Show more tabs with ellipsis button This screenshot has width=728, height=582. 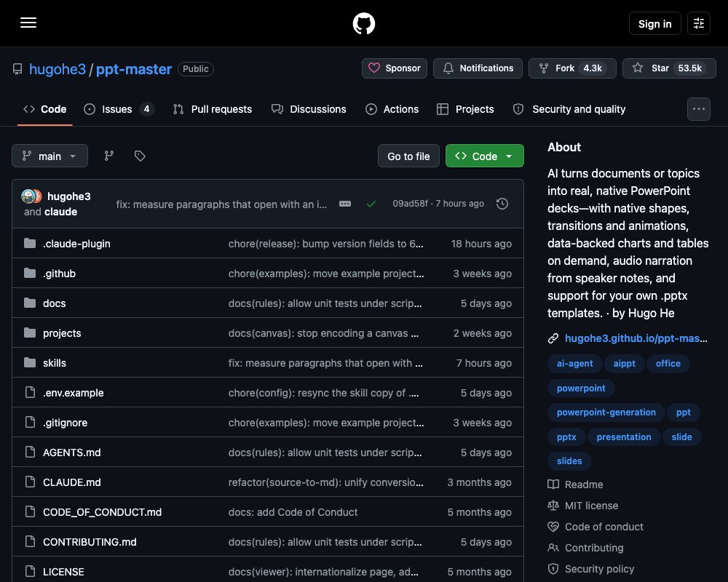click(x=698, y=109)
